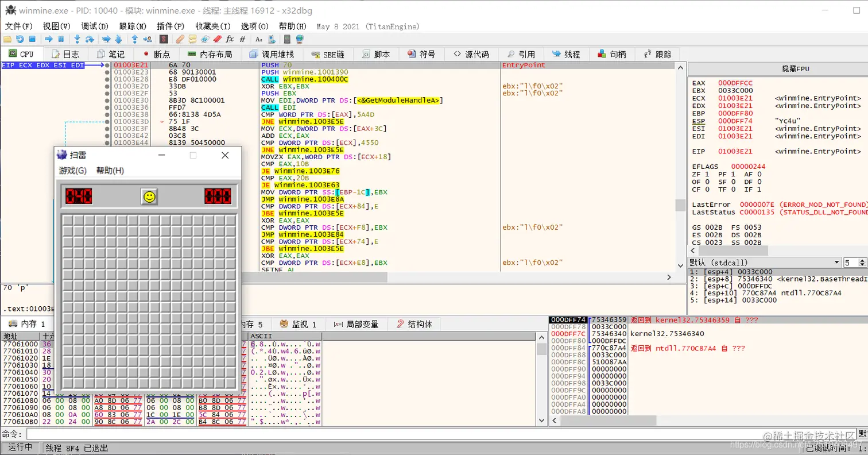Click the Run arrow toolbar icon
Image resolution: width=868 pixels, height=455 pixels.
(x=49, y=39)
